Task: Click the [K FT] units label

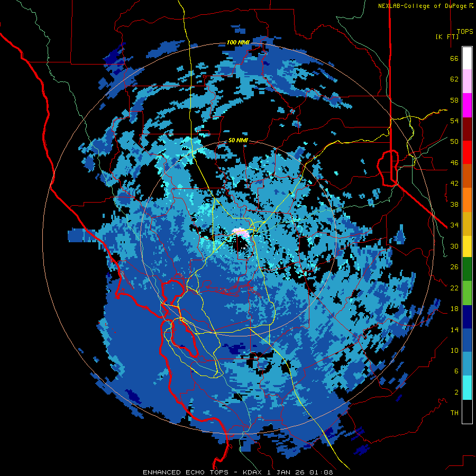Action: click(447, 36)
